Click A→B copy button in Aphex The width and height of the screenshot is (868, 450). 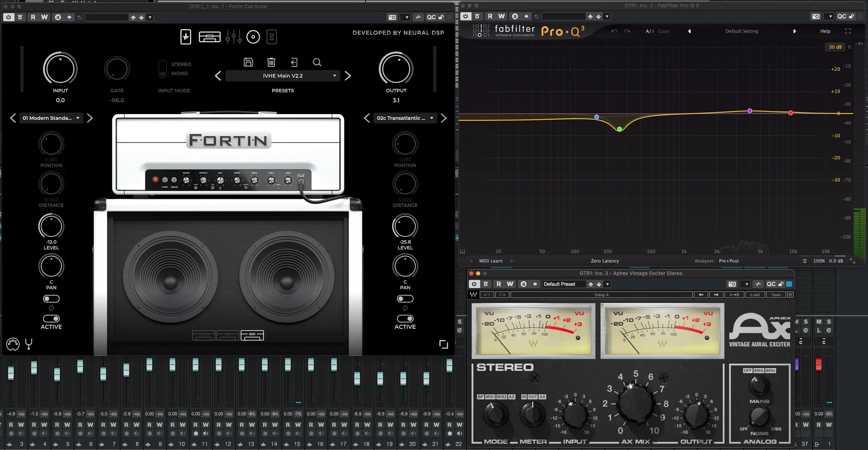pos(734,295)
